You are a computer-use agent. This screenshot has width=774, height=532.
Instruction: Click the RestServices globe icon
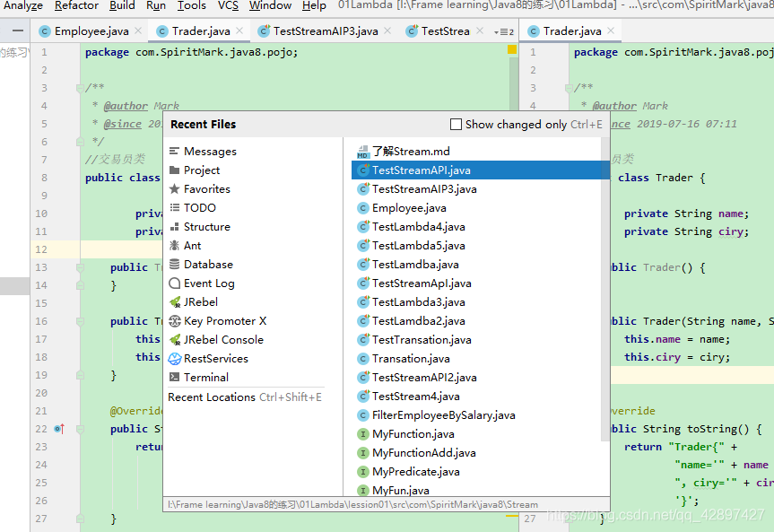tap(175, 359)
